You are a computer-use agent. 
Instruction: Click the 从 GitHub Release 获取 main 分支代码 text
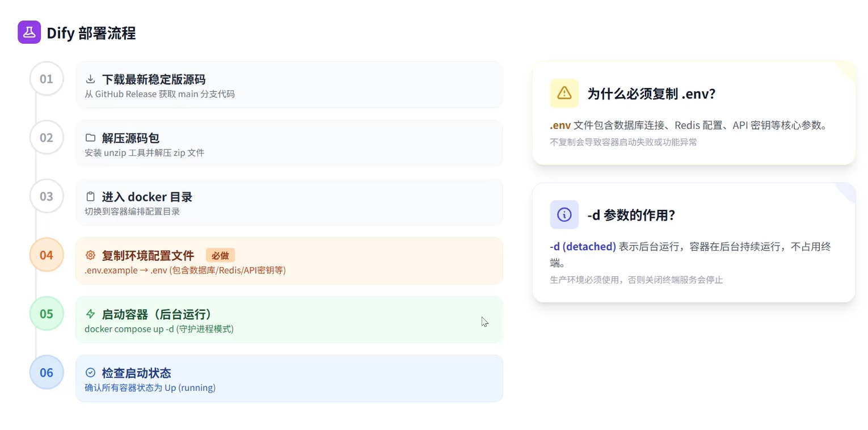[159, 94]
